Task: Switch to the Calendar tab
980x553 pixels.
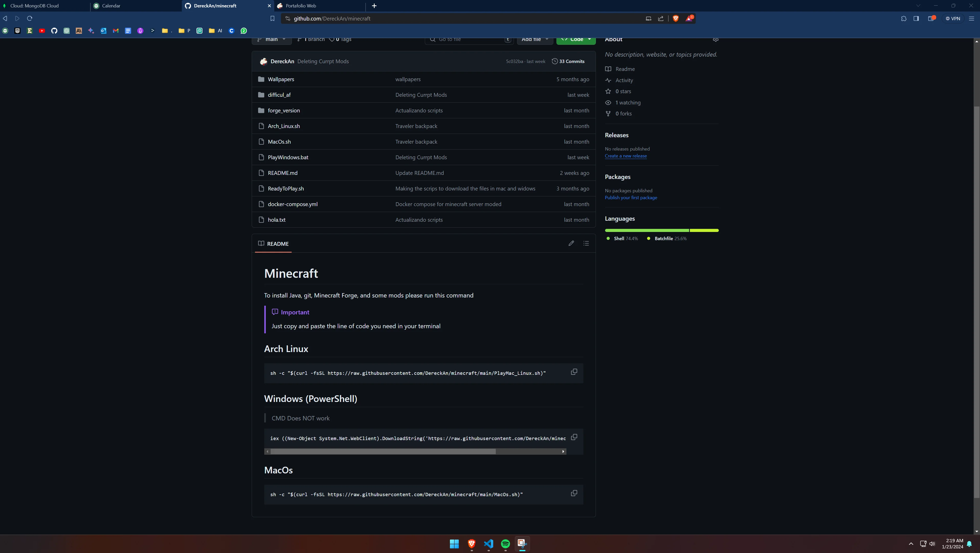Action: tap(136, 6)
